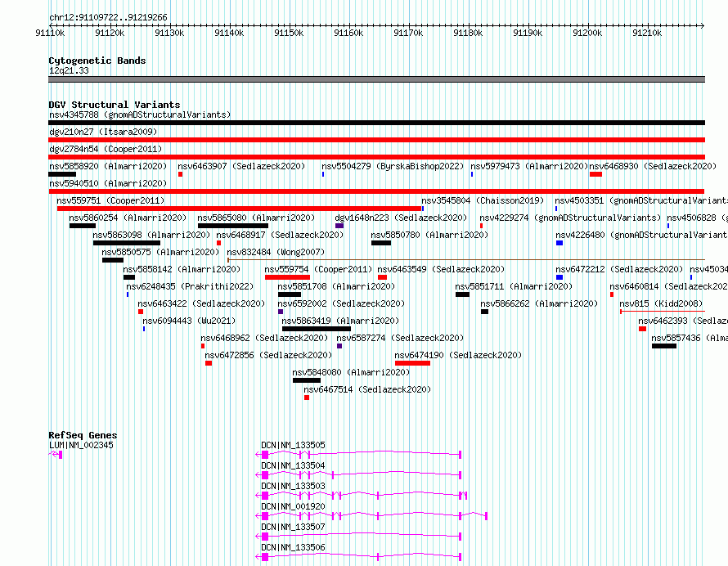Click nsv5940510 (Almarri2020) label

tap(108, 183)
